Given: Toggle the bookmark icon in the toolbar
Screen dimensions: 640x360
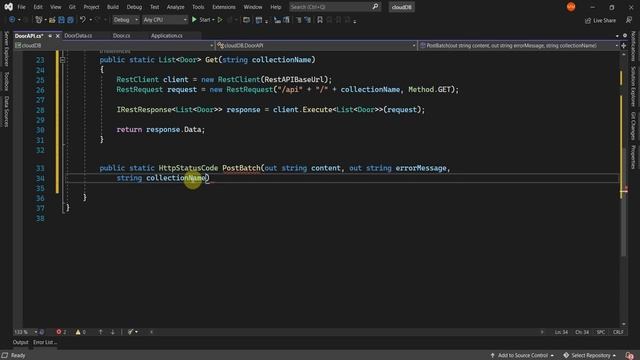Looking at the screenshot, I should [x=320, y=20].
